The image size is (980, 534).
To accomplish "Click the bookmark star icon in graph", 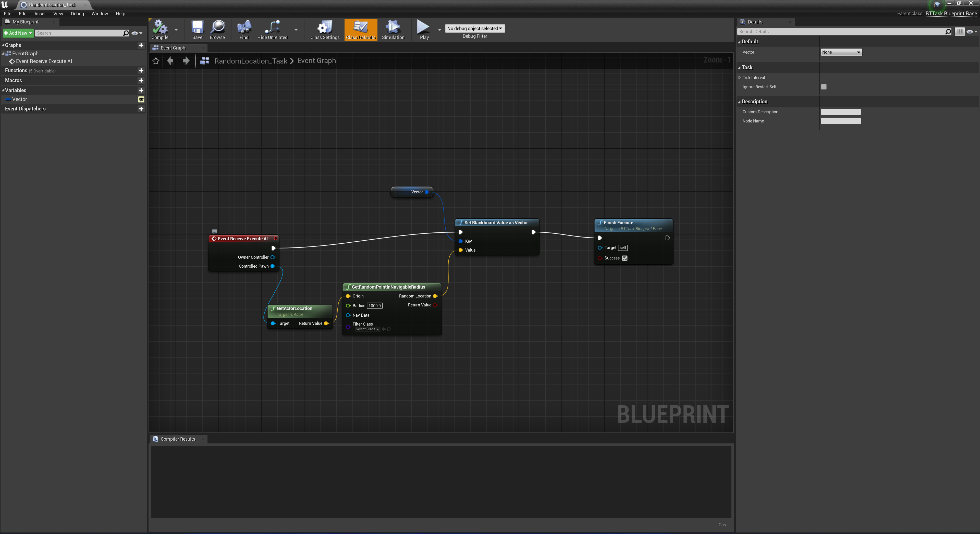I will tap(156, 61).
